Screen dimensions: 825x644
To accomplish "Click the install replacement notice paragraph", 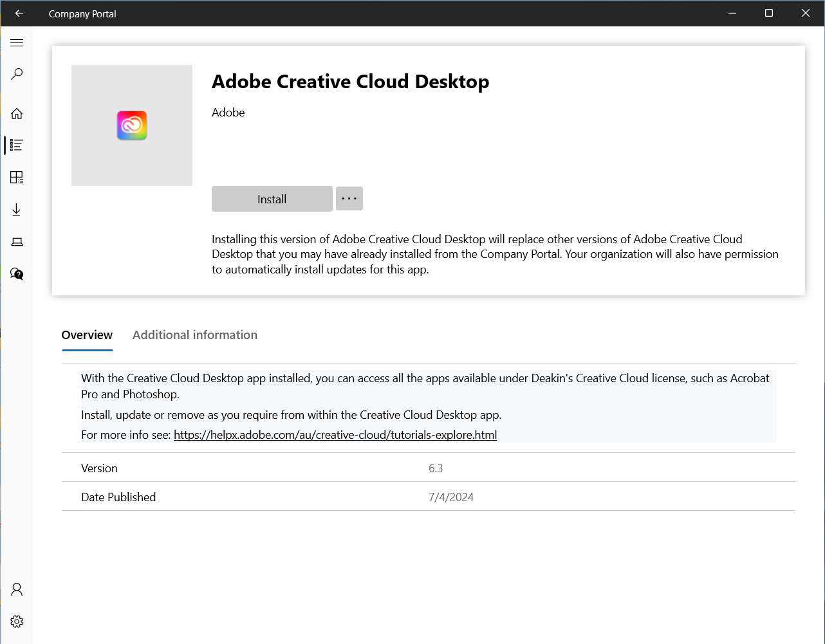I will tap(495, 254).
